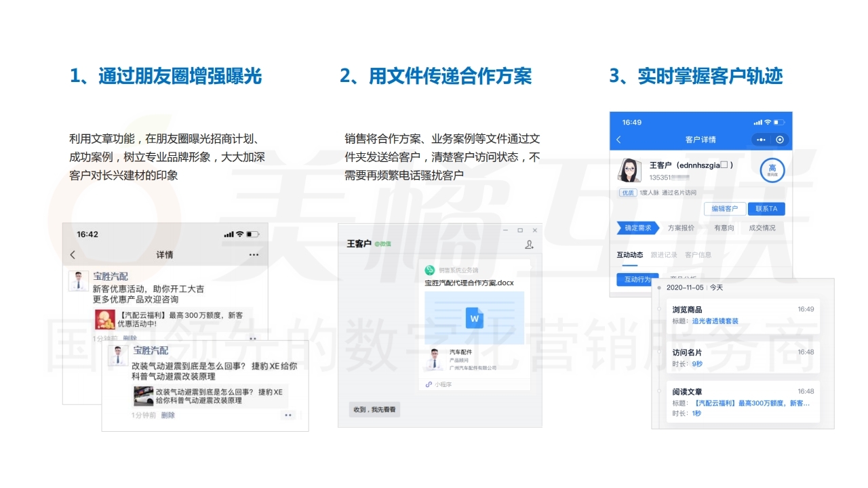Click the 销售系统业务端 green app icon
This screenshot has height=488, width=868.
pos(430,270)
